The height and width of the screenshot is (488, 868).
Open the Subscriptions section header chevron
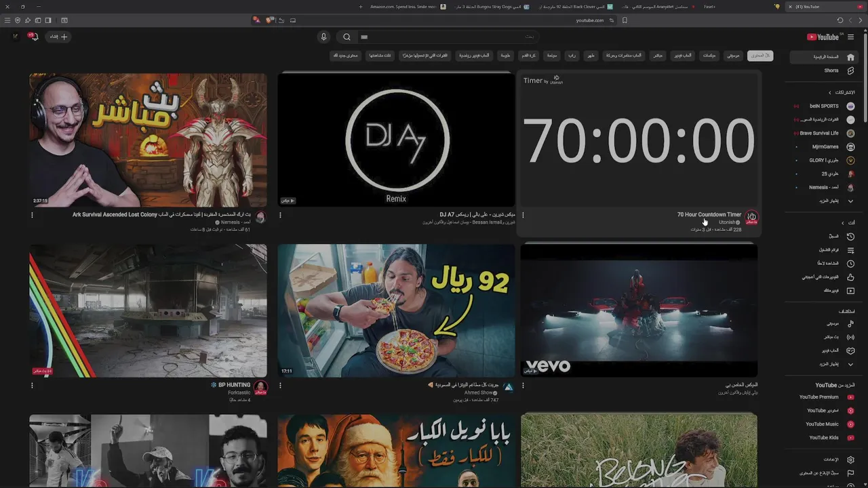coord(829,92)
